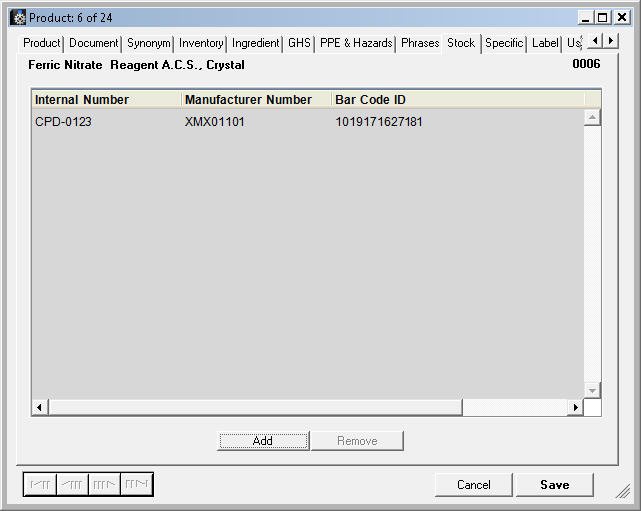Open the Ingredient tab

coord(255,43)
